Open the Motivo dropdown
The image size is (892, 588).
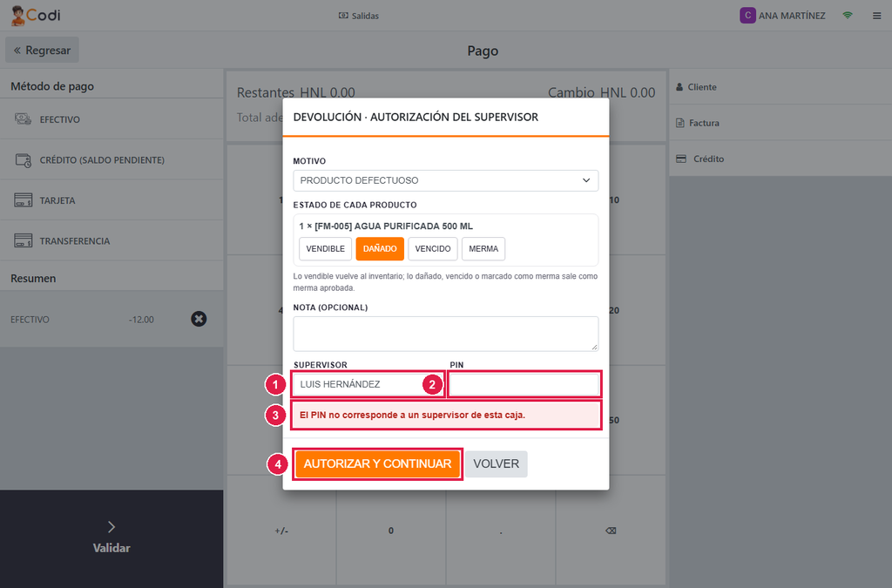[x=446, y=180]
